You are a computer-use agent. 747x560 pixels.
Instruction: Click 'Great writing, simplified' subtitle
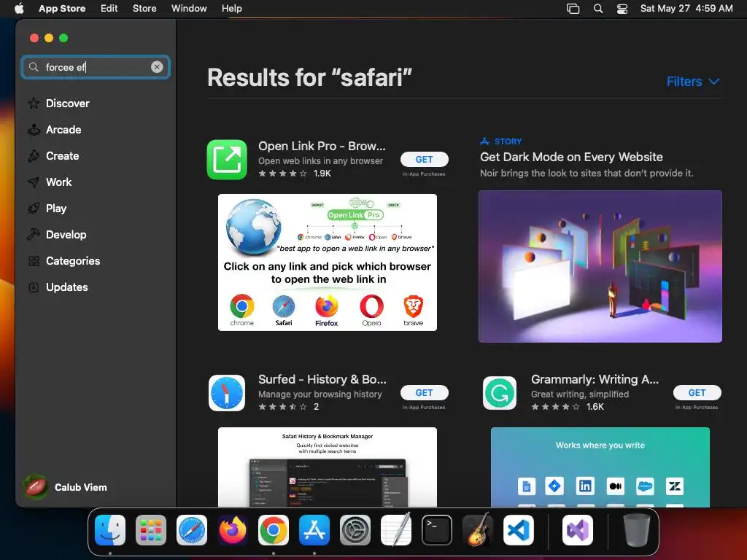coord(580,394)
